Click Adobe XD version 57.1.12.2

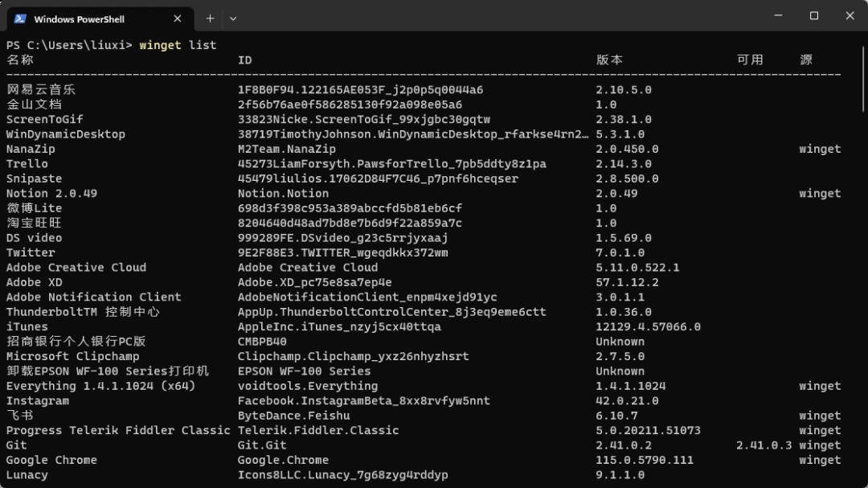point(627,282)
